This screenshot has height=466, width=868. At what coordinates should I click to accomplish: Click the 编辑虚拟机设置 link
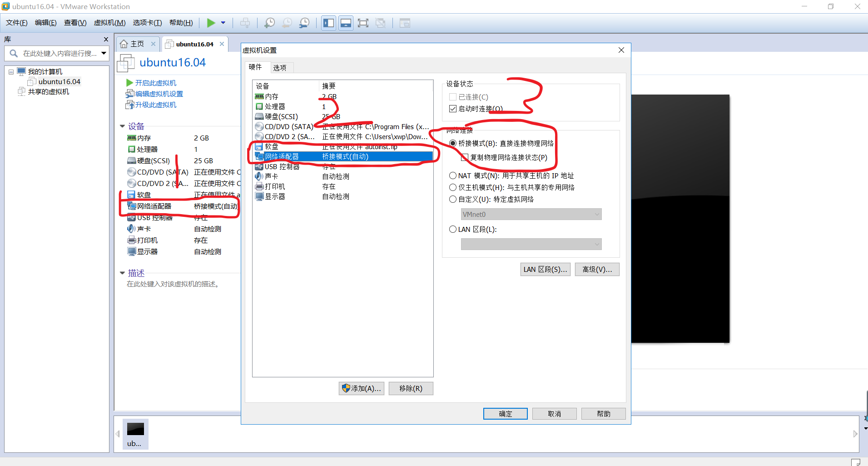(159, 94)
